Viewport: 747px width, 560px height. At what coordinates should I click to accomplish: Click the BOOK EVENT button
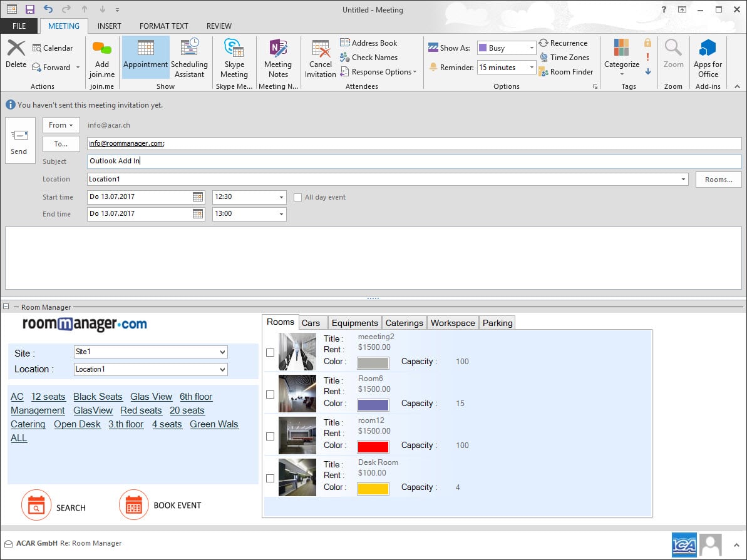coord(178,505)
